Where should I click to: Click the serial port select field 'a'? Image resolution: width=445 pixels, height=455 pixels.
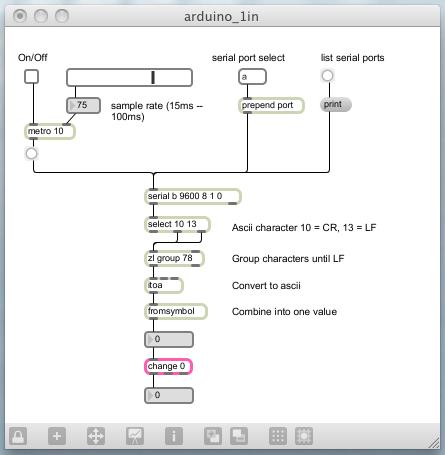point(252,77)
